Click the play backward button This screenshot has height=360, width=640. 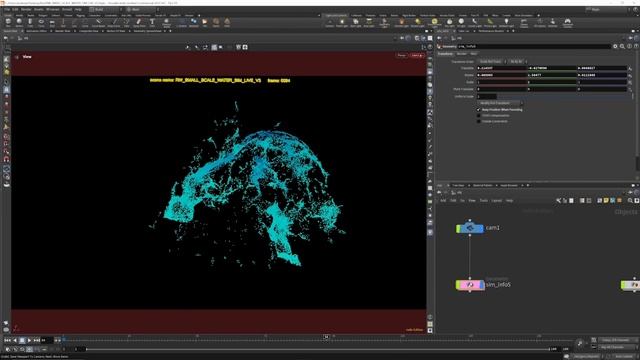[15, 340]
